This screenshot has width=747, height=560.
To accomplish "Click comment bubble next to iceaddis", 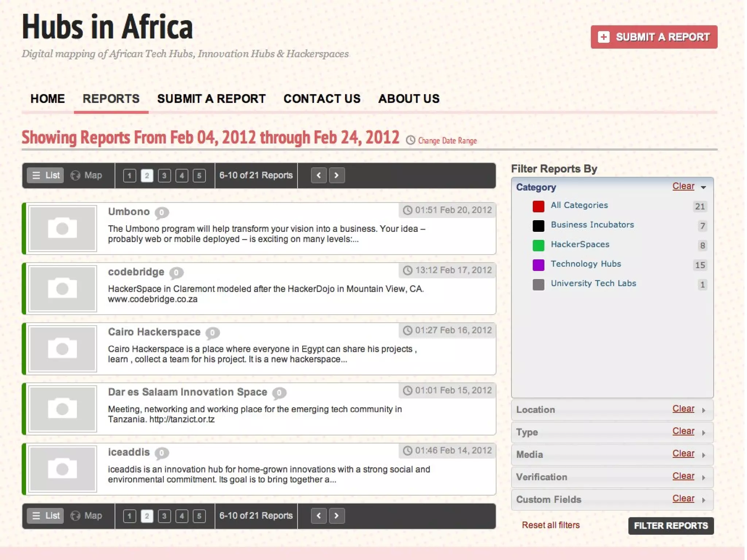I will (162, 453).
